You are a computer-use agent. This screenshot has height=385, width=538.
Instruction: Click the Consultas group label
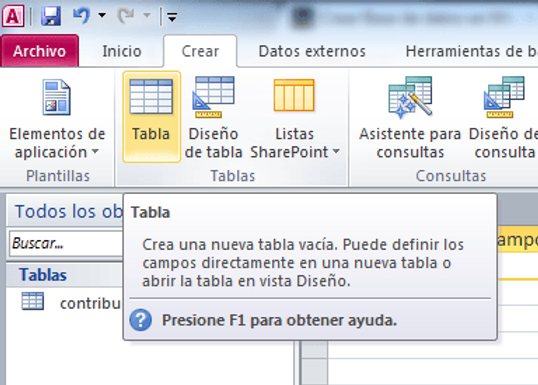pos(451,176)
